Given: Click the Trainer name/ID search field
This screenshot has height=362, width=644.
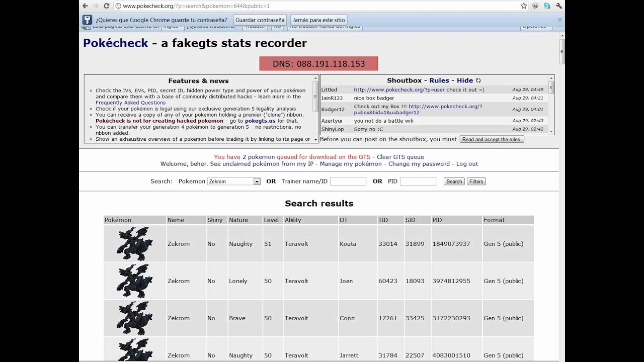Looking at the screenshot, I should [x=348, y=182].
